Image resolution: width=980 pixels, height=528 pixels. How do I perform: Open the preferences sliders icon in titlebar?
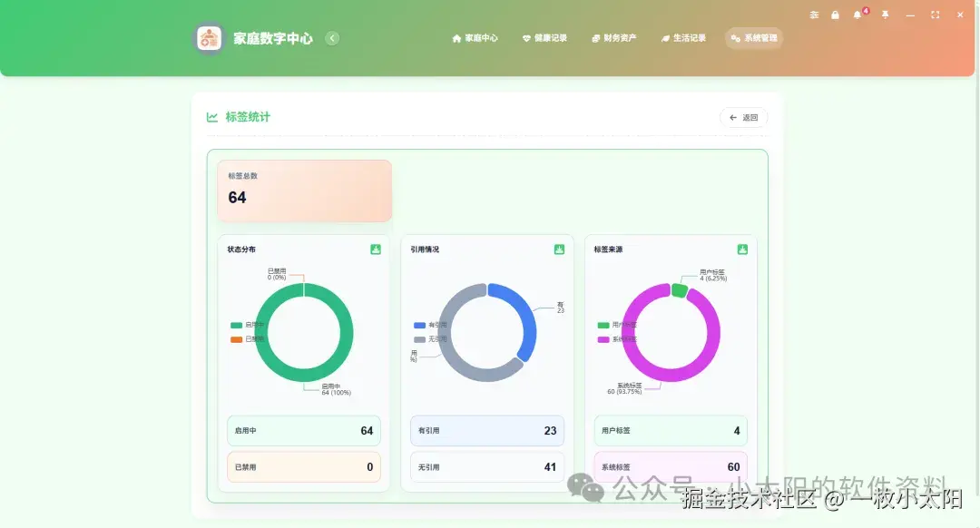click(814, 15)
